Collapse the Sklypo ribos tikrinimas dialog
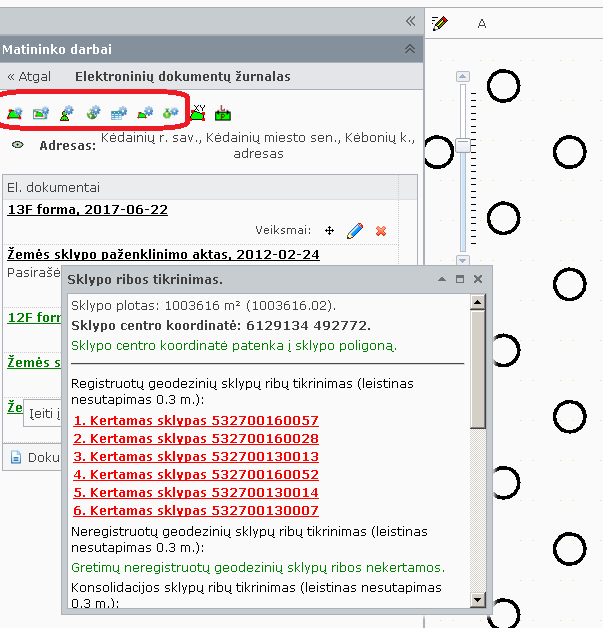Viewport: 603px width, 628px height. 442,279
